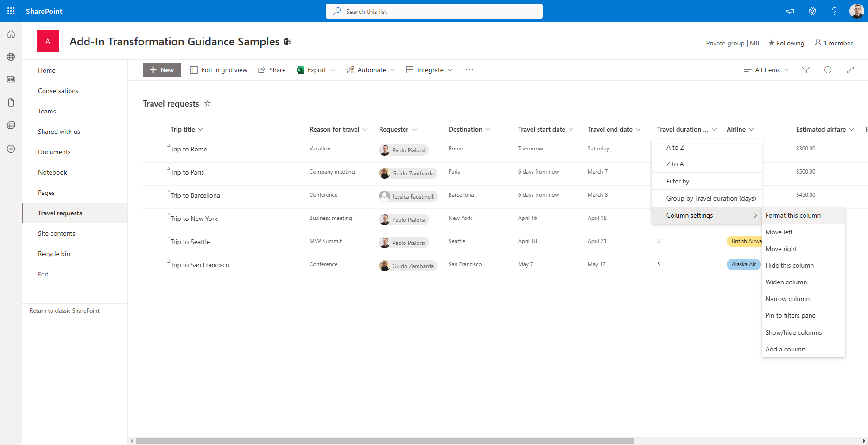Click the New button to add an item
This screenshot has width=868, height=445.
click(x=161, y=69)
